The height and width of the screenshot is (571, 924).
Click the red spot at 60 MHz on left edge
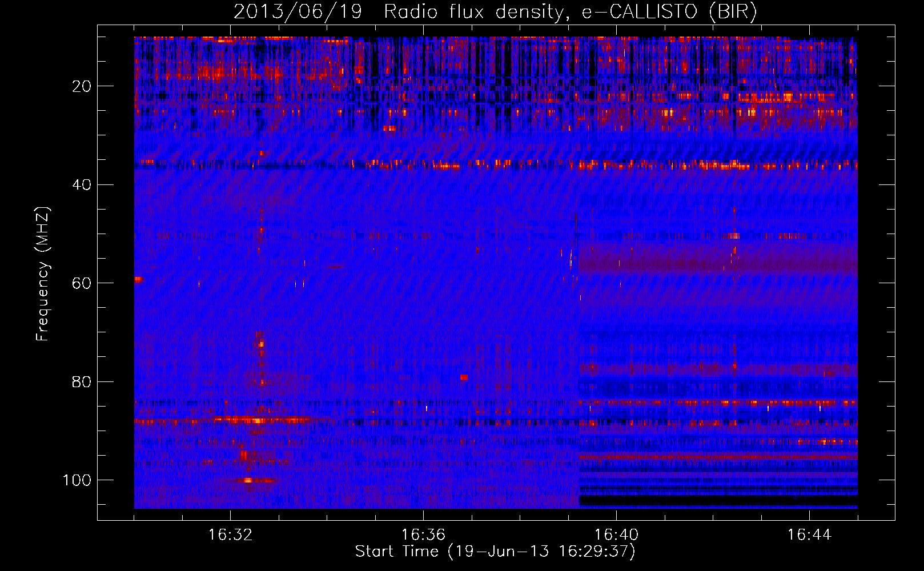coord(138,279)
